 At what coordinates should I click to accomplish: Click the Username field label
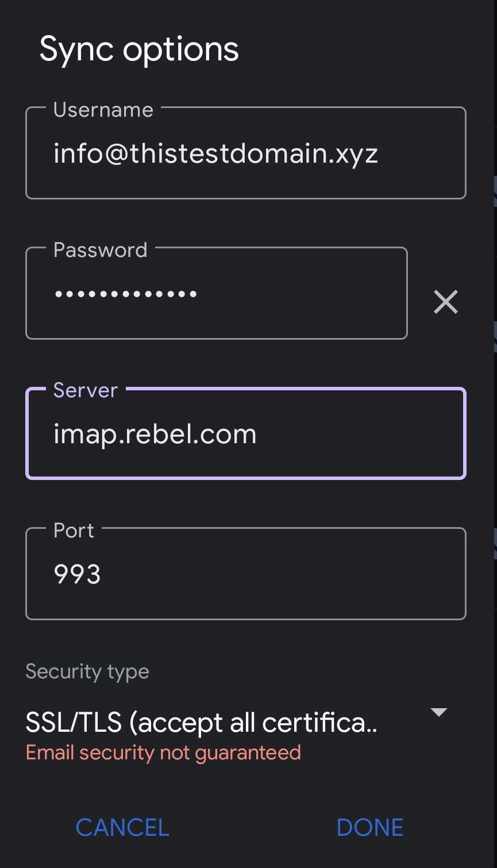tap(103, 110)
